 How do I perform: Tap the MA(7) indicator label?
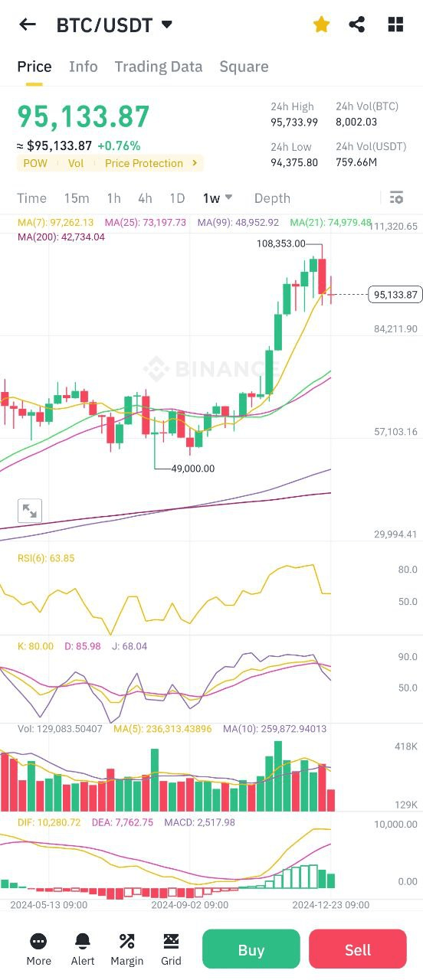pos(55,223)
